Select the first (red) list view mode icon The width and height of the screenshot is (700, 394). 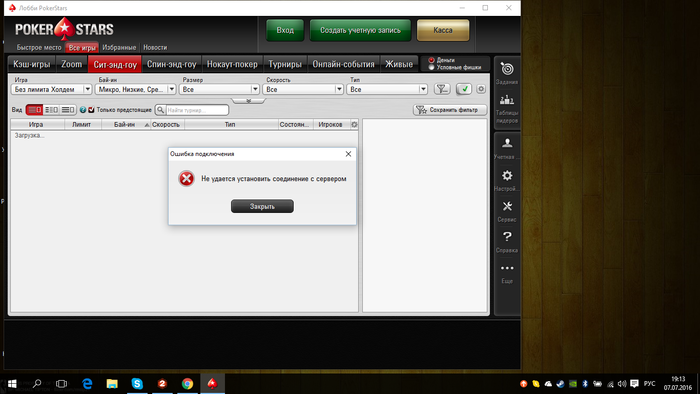[x=34, y=110]
